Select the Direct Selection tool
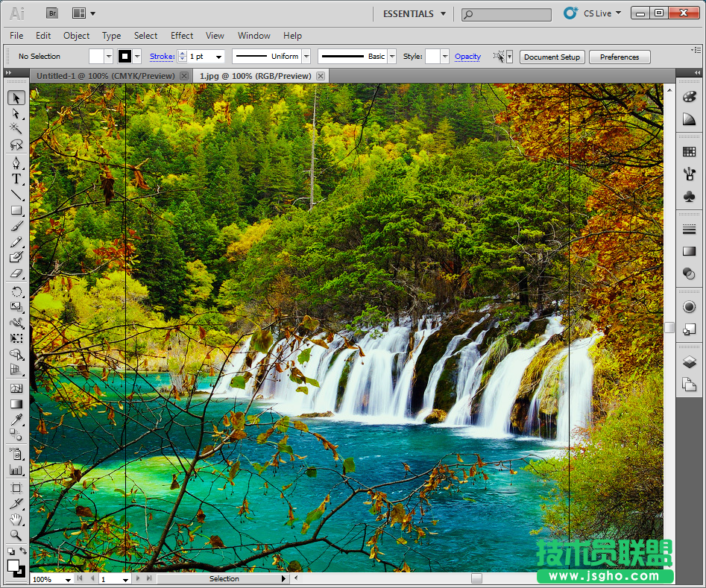Screen dimensions: 706x588 (x=16, y=113)
